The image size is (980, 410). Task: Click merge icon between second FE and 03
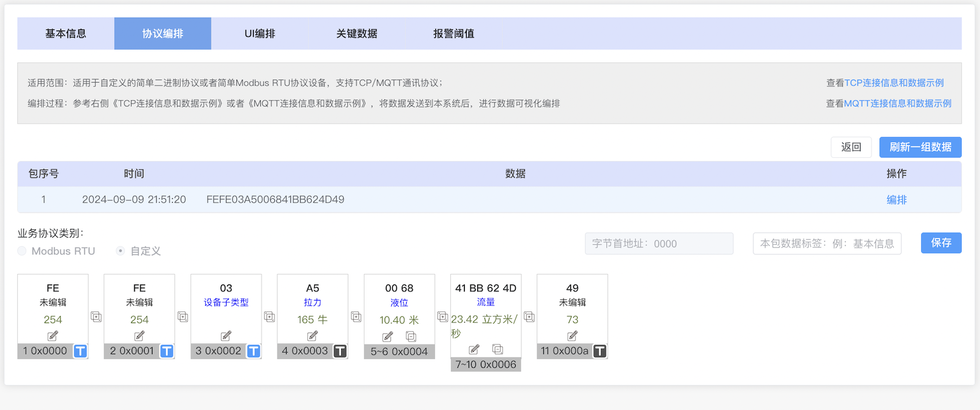pos(183,316)
